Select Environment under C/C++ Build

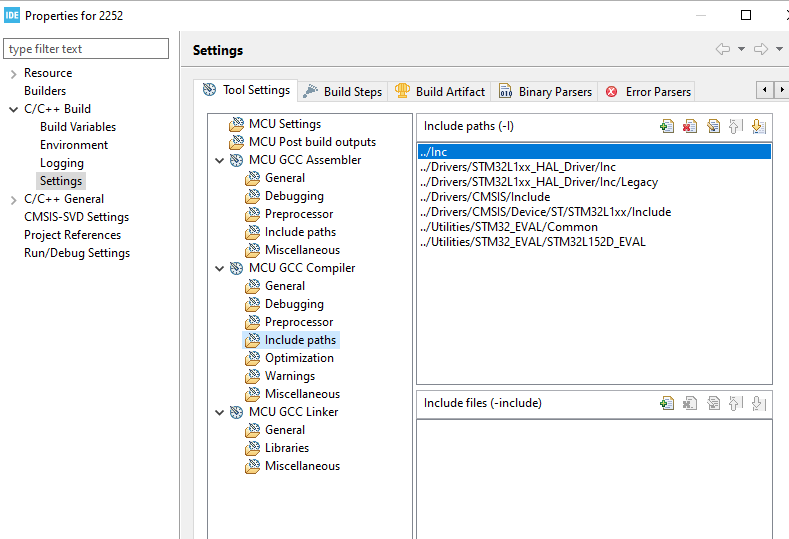click(74, 145)
